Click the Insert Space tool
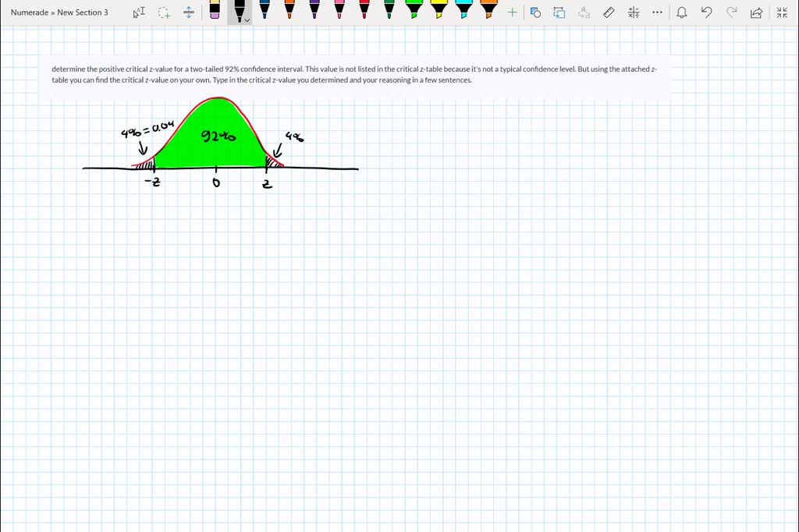 tap(189, 12)
